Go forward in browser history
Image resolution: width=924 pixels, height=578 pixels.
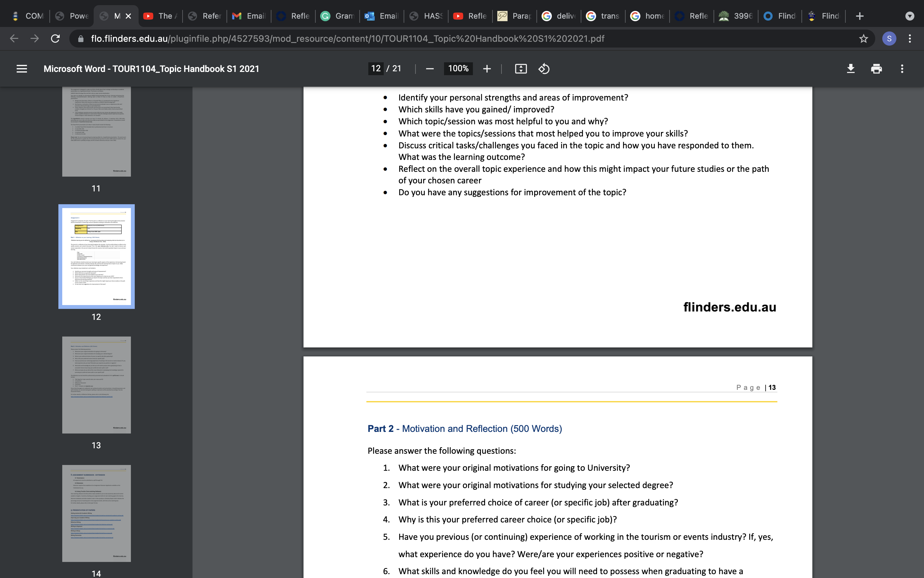tap(35, 39)
